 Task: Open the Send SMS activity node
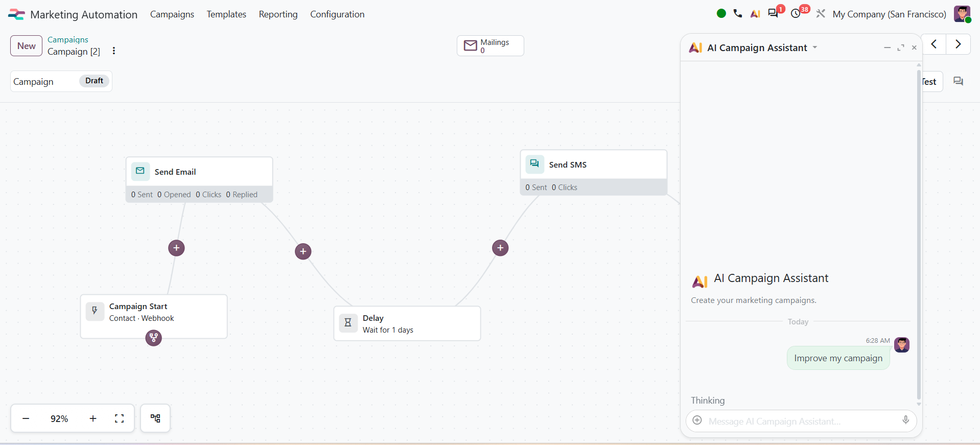coord(594,172)
